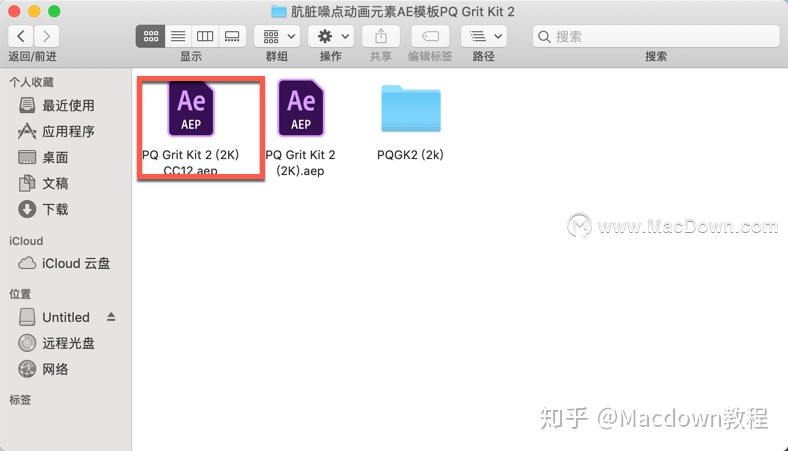Open Remote Disc (远程光盘) in sidebar

coord(57,343)
